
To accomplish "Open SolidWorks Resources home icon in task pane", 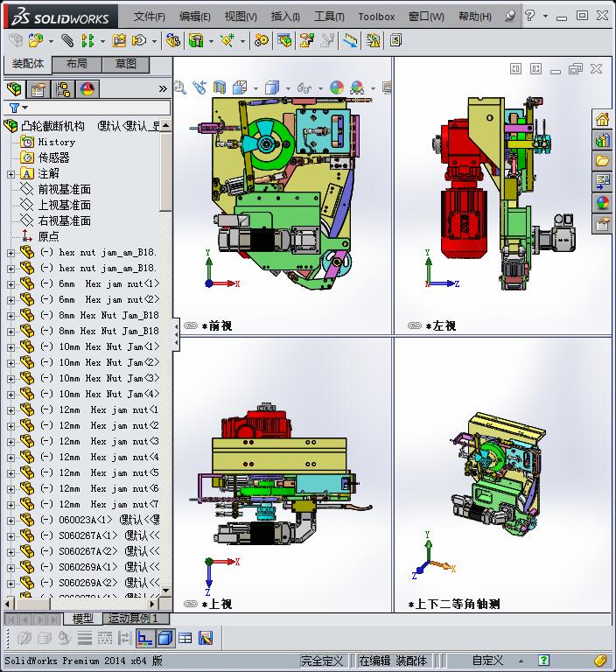I will click(602, 119).
